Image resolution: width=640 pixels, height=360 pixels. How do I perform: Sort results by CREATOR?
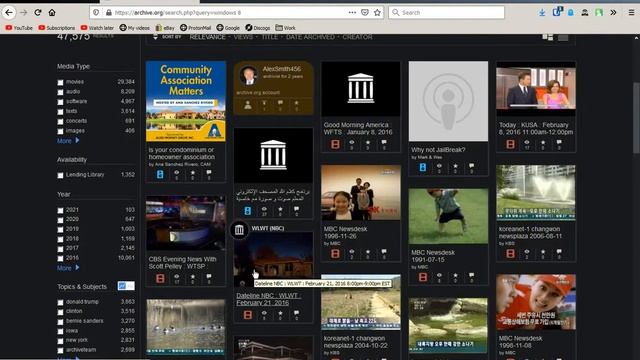click(357, 37)
